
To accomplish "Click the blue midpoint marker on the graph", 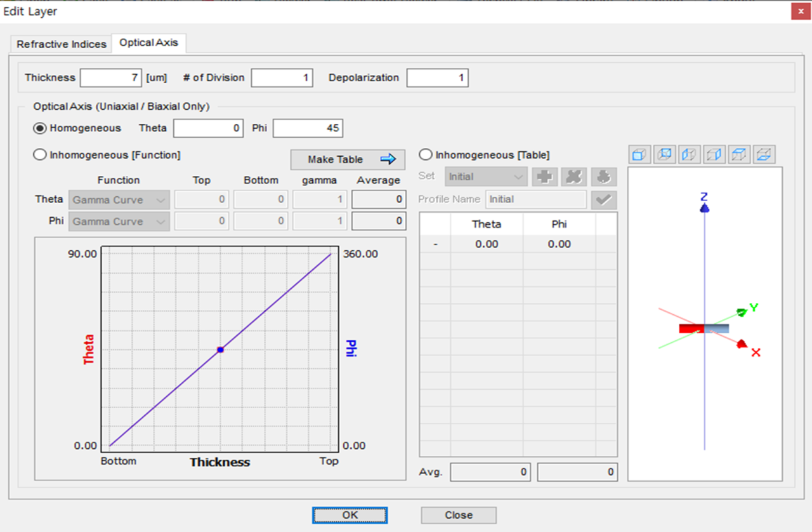I will tap(220, 350).
